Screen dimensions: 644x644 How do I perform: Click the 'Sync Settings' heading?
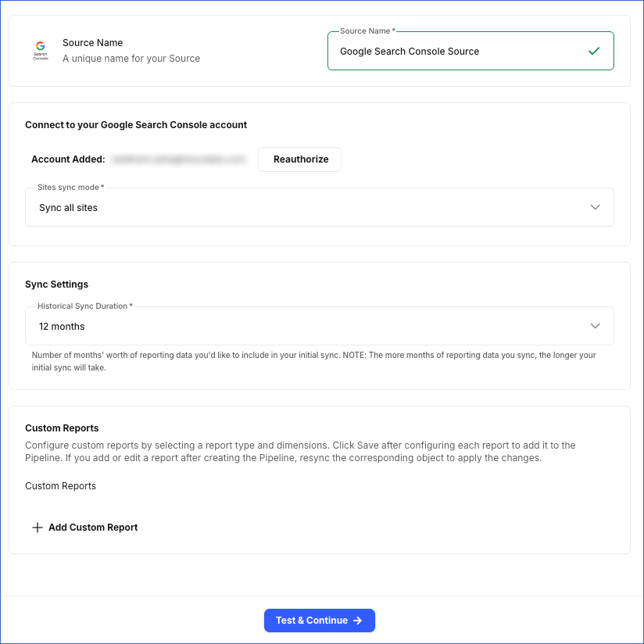57,284
